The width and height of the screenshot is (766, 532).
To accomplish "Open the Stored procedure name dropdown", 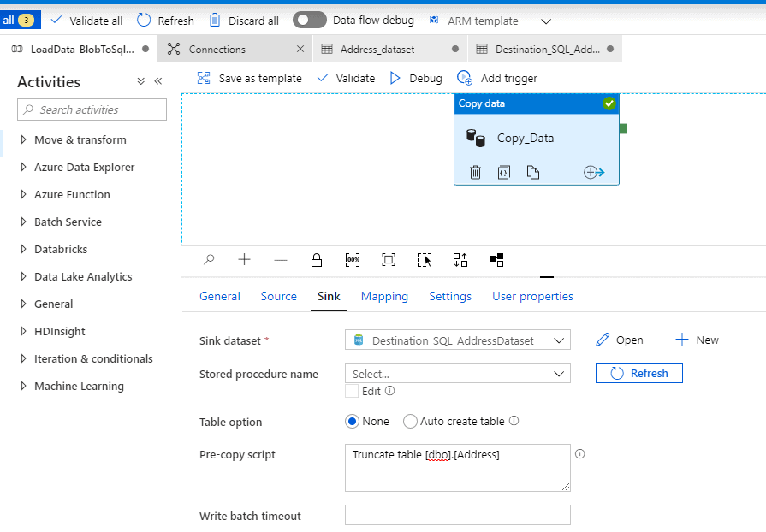I will point(457,374).
